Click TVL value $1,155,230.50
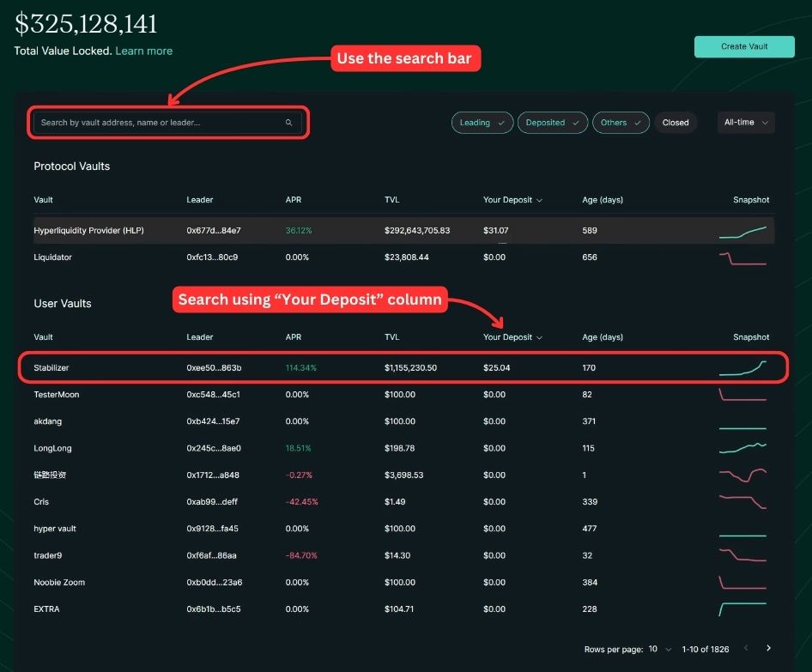Viewport: 812px width, 672px height. point(410,367)
